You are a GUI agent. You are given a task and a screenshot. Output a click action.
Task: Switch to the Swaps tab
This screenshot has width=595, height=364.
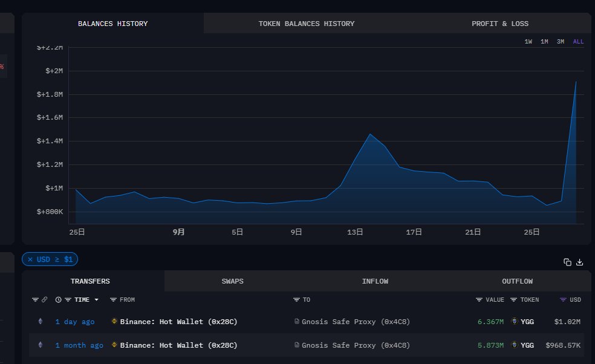[233, 281]
